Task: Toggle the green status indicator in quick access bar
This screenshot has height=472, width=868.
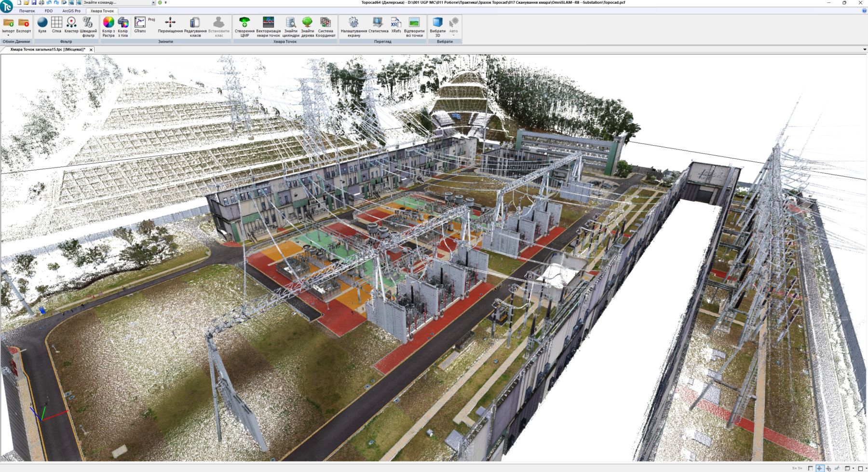Action: tap(160, 2)
